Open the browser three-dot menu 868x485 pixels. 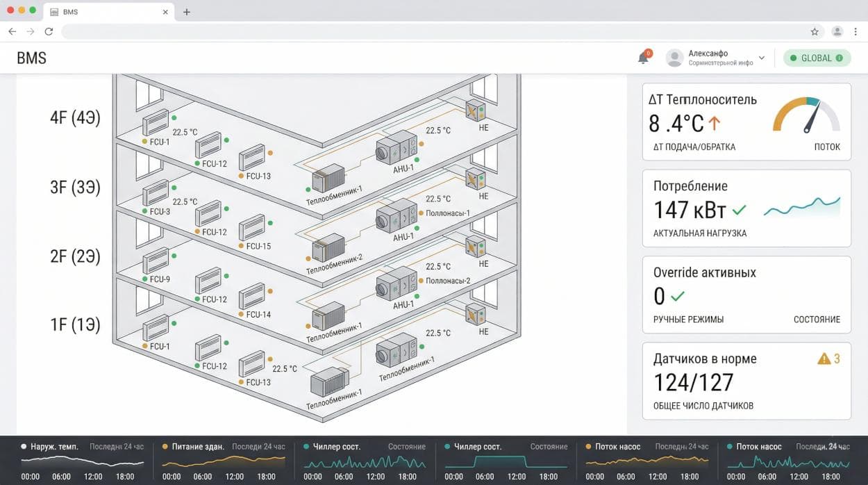pyautogui.click(x=856, y=31)
